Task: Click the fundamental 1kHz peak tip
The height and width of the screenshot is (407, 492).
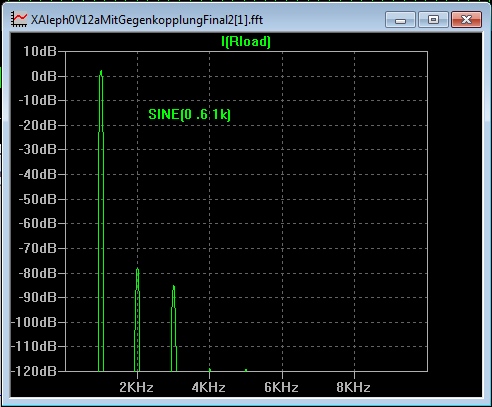Action: point(101,72)
